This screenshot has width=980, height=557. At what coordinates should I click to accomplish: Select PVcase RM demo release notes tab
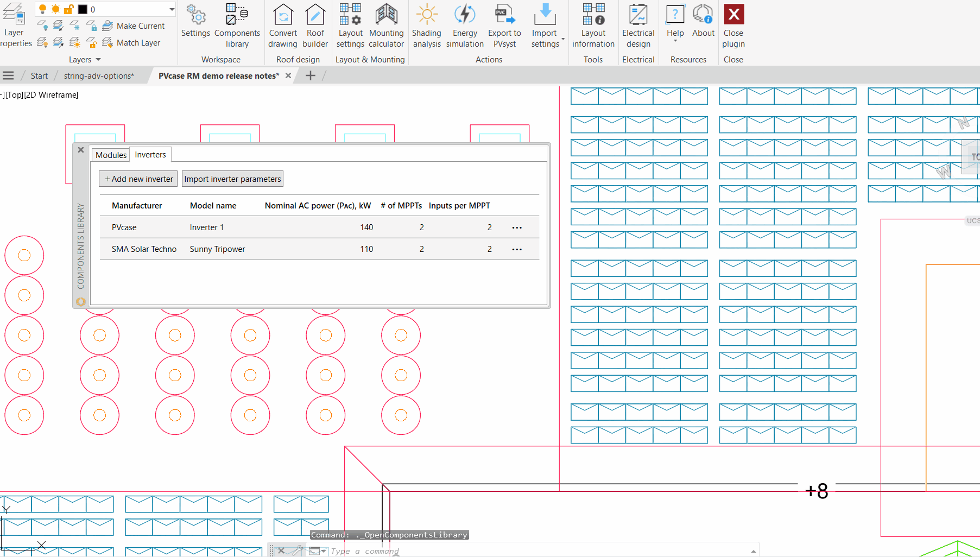(219, 76)
